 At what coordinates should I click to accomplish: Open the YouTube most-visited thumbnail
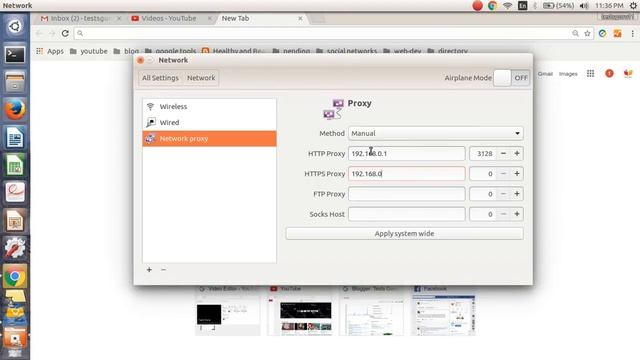pos(300,311)
